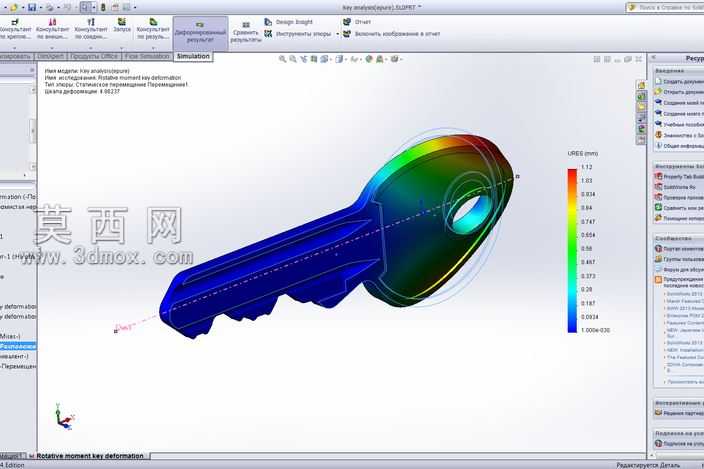Expand the Инструменты эпюры dropdown arrow
Viewport: 704px width, 469px height.
337,34
